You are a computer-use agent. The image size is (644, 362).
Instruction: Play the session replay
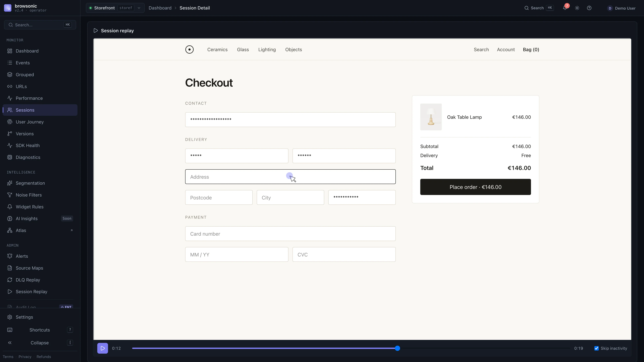pos(102,348)
